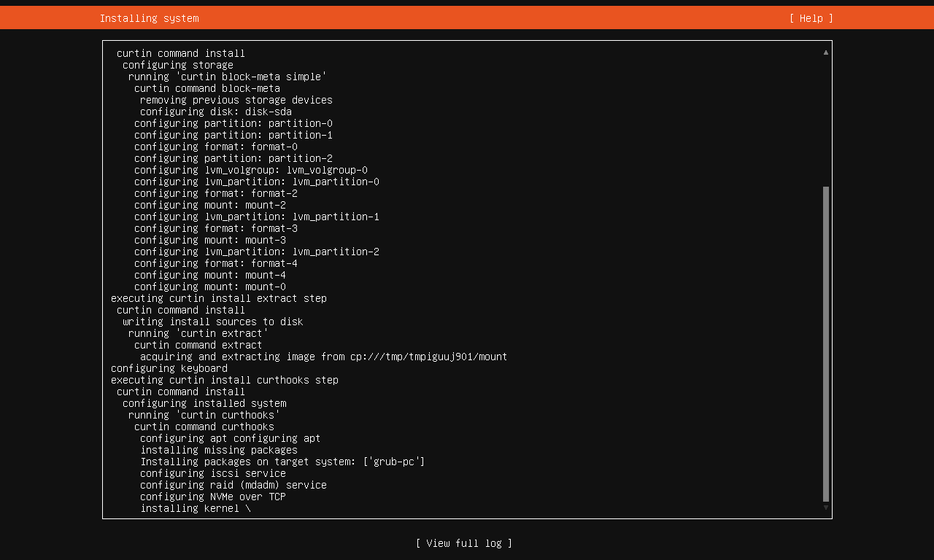Image resolution: width=934 pixels, height=560 pixels.
Task: Click the 'Installing system' header title
Action: click(149, 18)
